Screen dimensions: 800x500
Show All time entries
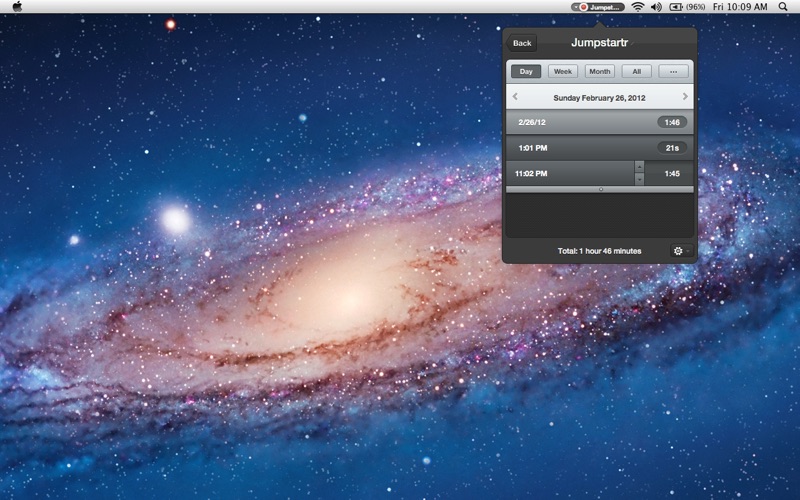(637, 71)
